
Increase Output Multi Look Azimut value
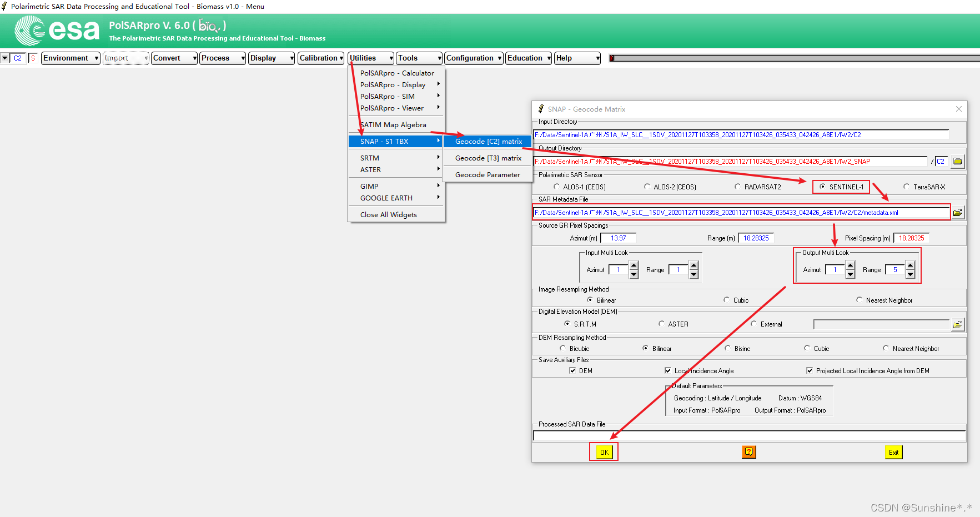850,265
